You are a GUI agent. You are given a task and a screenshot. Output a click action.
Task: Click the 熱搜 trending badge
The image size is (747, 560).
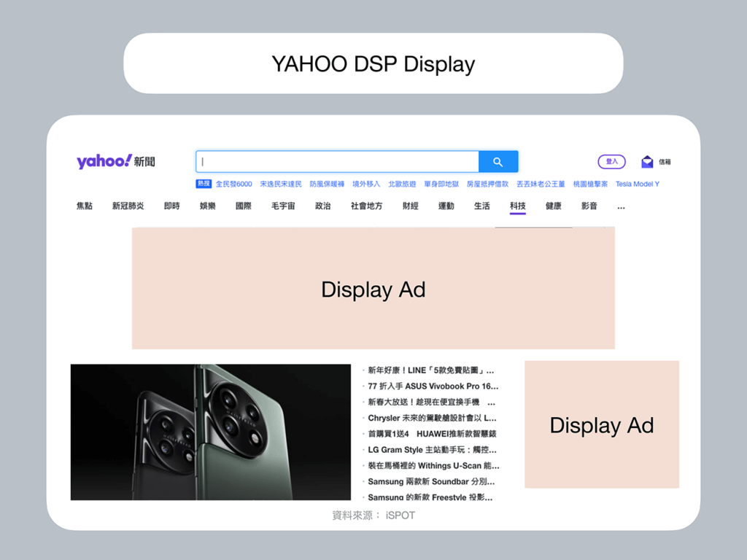tap(204, 183)
